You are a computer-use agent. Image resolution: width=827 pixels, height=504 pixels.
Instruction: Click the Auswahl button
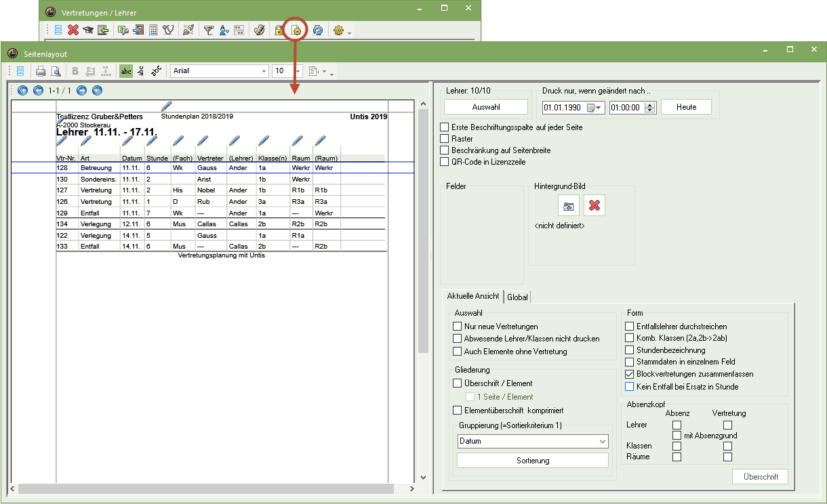(x=486, y=107)
